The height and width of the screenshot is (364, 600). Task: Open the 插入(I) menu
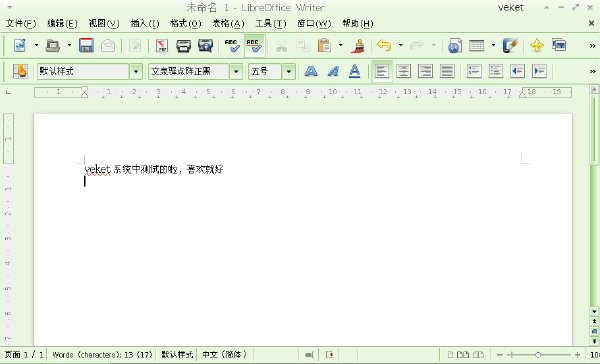[x=145, y=23]
